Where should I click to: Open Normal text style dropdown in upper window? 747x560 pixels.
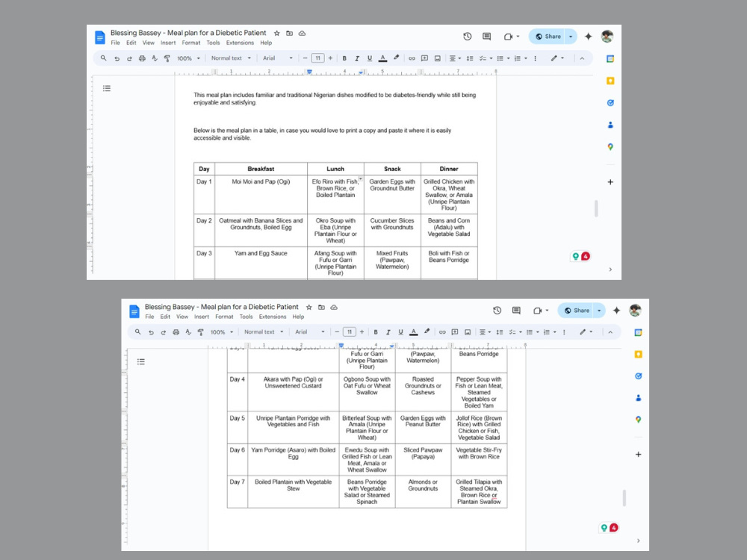(x=231, y=58)
